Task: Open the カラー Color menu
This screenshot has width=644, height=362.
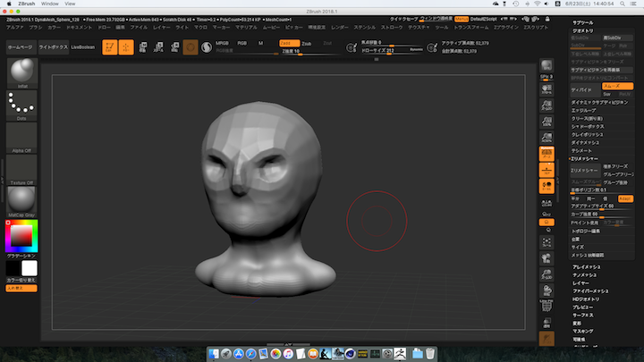Action: point(55,28)
